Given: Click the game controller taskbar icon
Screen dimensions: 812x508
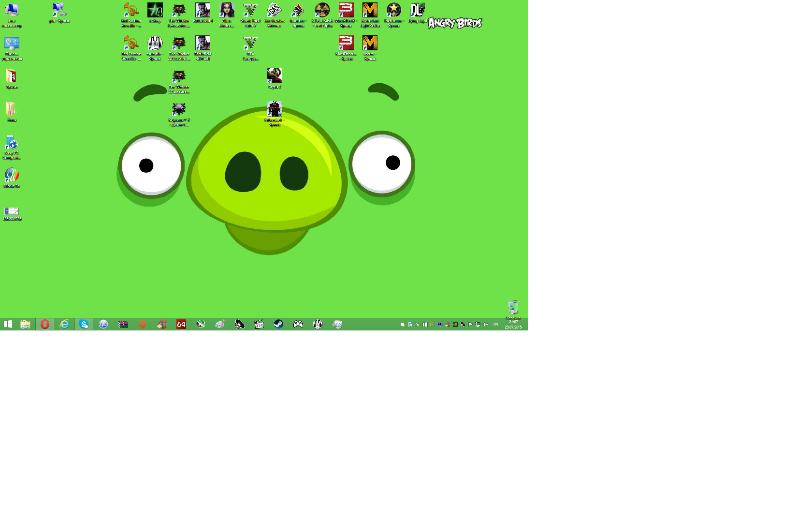Looking at the screenshot, I should pyautogui.click(x=298, y=324).
